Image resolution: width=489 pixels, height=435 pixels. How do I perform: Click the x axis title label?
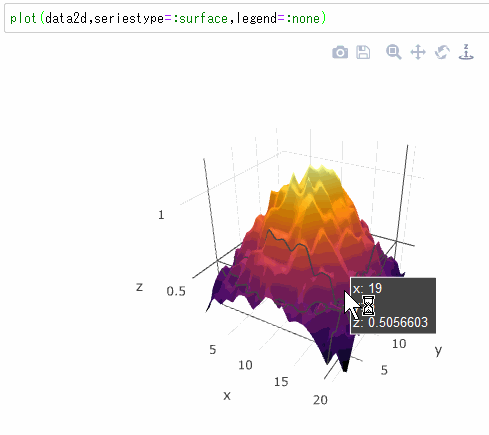[227, 396]
